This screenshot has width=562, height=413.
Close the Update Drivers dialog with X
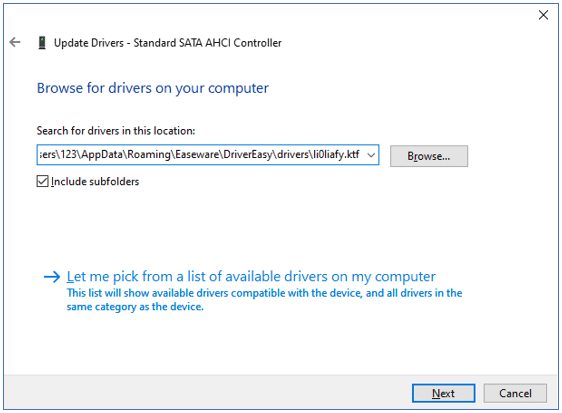tap(543, 15)
